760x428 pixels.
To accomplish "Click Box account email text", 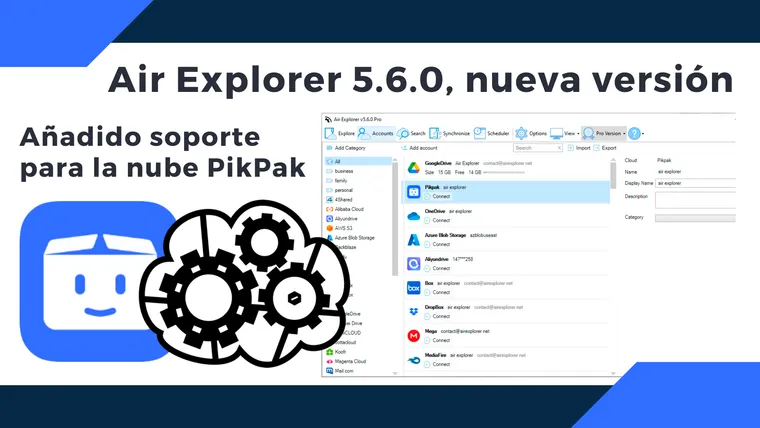I will (x=488, y=283).
